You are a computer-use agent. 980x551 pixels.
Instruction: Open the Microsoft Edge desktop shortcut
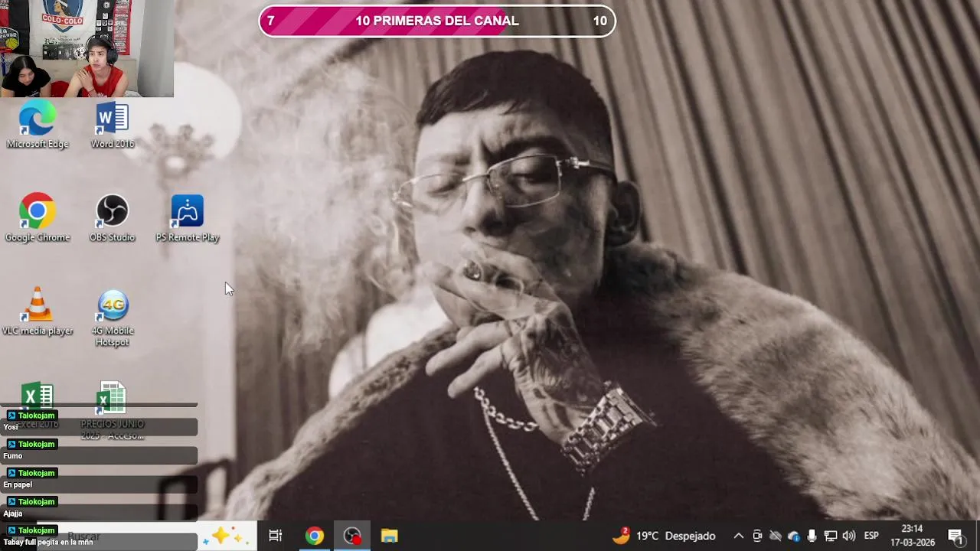(37, 126)
